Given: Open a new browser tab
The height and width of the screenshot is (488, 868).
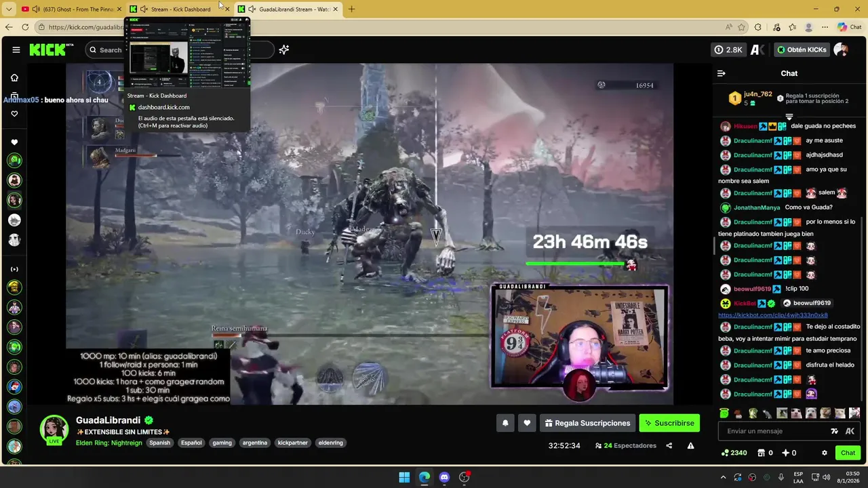Looking at the screenshot, I should (351, 9).
